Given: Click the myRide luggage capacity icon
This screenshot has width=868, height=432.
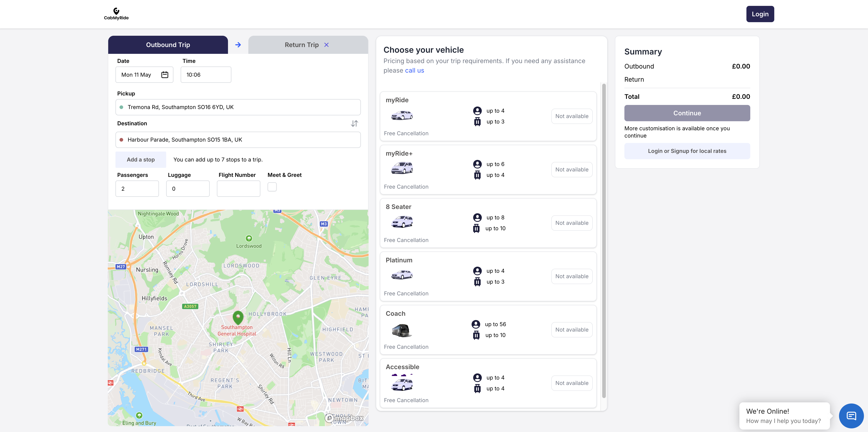Looking at the screenshot, I should [477, 121].
